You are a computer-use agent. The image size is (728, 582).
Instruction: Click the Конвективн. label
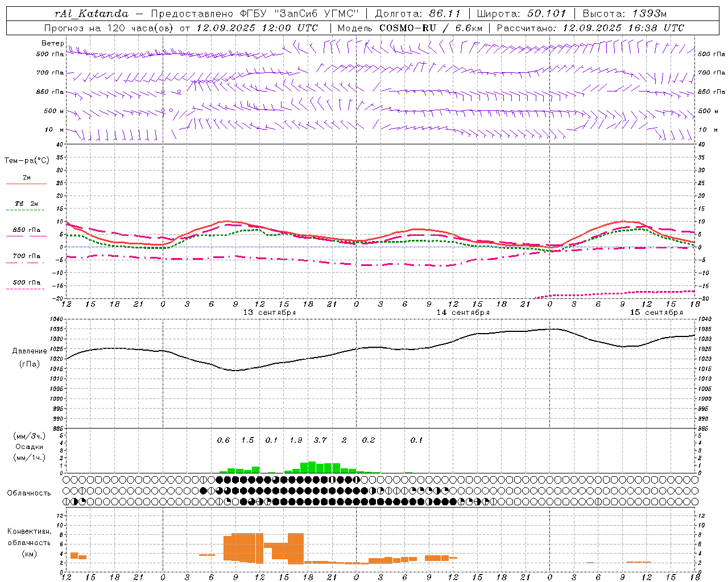29,531
